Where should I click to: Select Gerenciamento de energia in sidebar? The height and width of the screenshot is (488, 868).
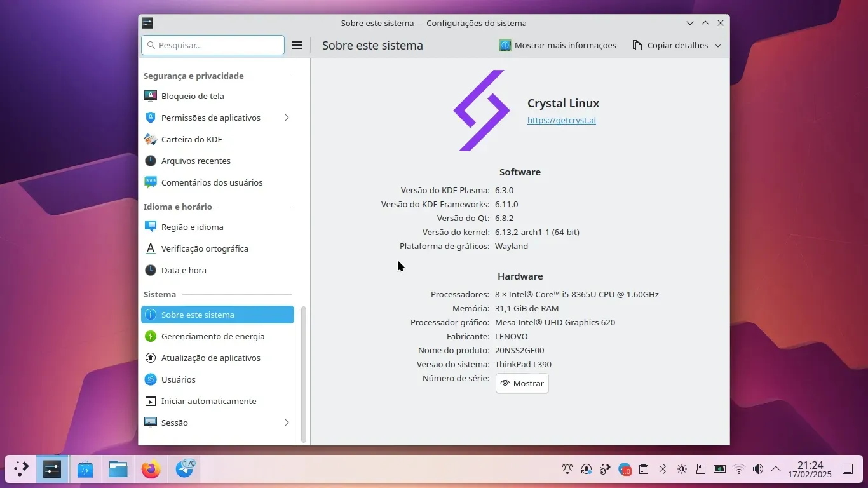[x=212, y=336]
